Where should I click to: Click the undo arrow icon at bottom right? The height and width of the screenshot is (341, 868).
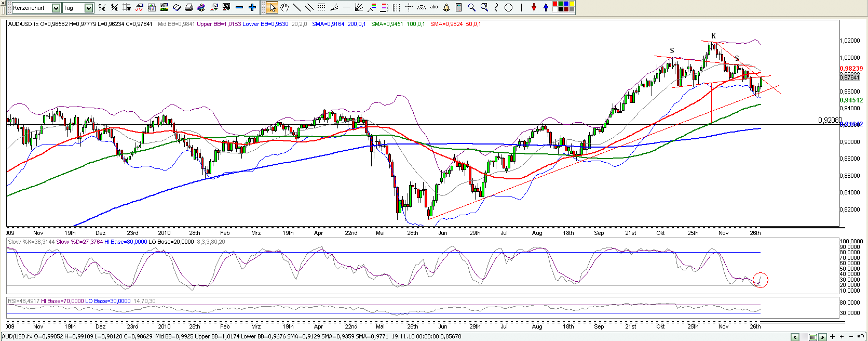point(860,336)
